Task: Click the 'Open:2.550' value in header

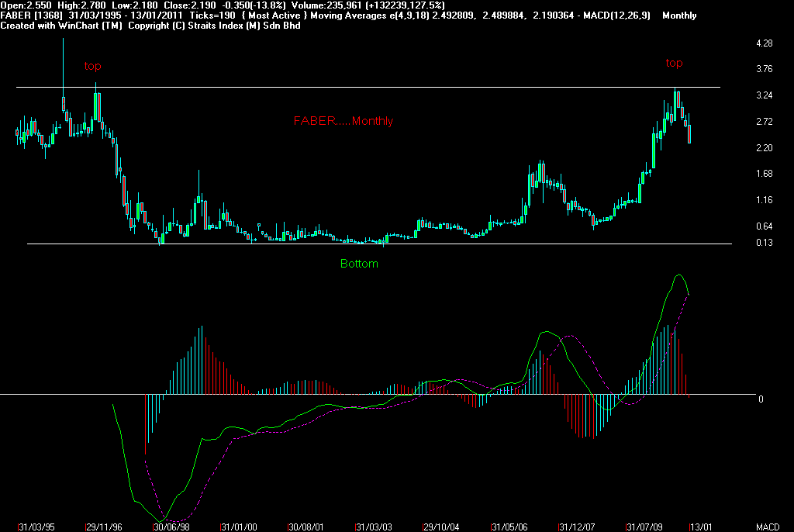Action: pos(26,5)
